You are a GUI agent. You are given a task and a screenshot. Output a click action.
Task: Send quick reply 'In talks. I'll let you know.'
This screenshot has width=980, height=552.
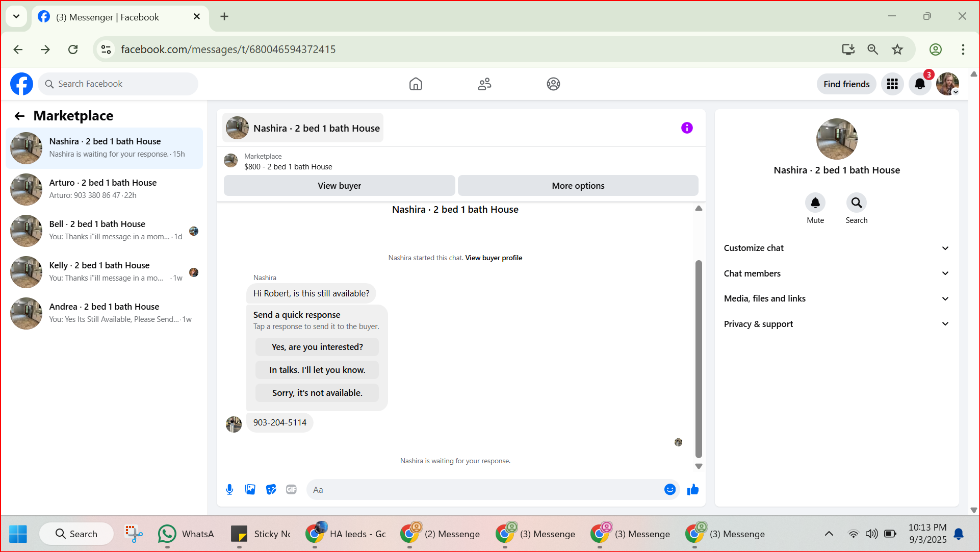tap(317, 370)
